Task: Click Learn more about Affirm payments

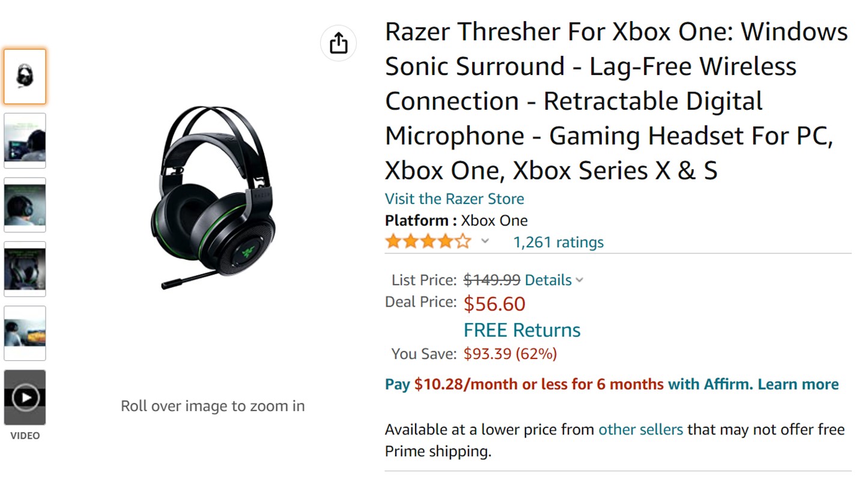Action: point(798,384)
